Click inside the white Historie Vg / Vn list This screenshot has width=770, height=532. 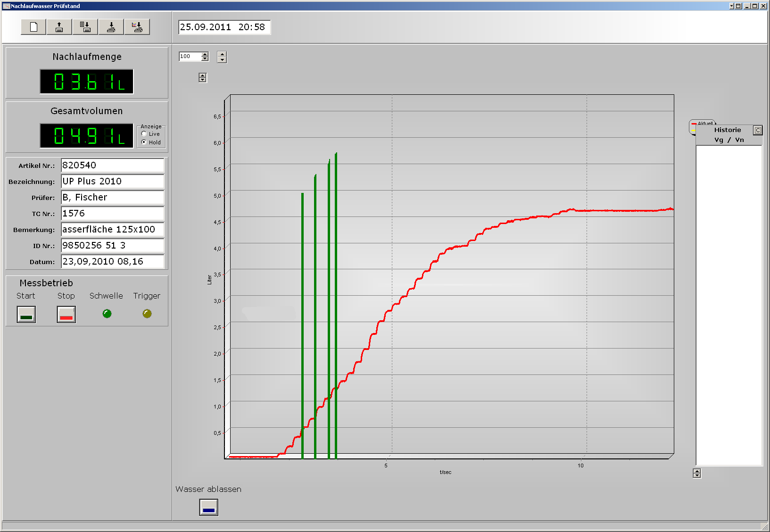[729, 306]
